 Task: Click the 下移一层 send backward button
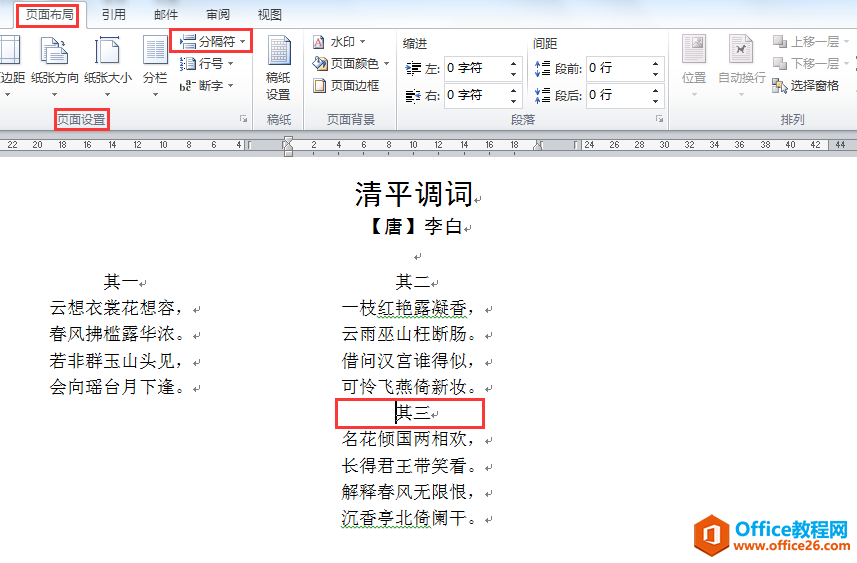[810, 63]
